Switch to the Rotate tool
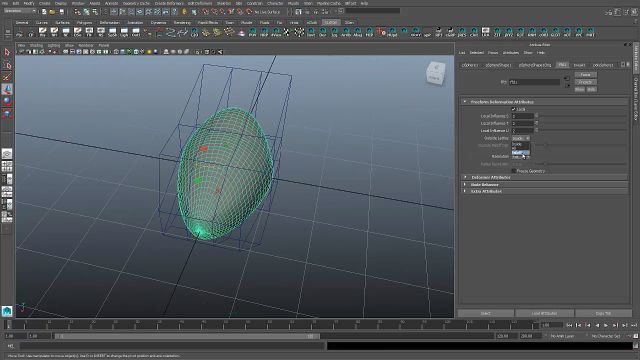640x360 pixels. point(7,102)
